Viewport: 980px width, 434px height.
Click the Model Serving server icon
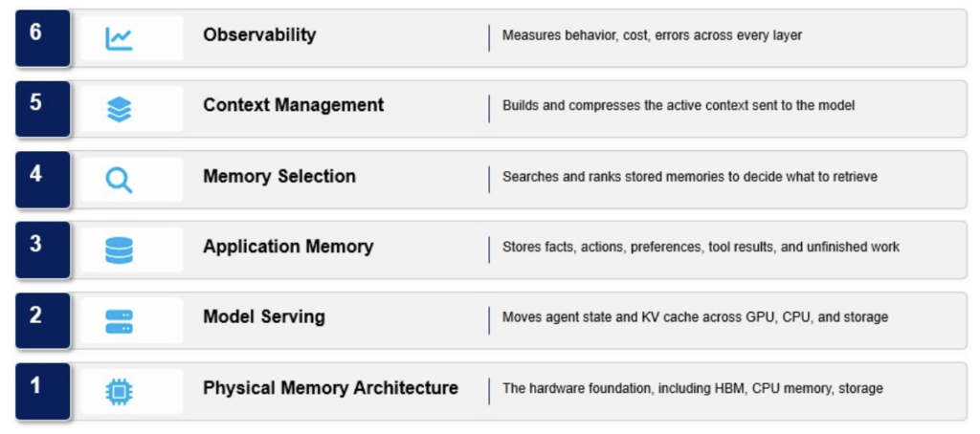point(119,321)
